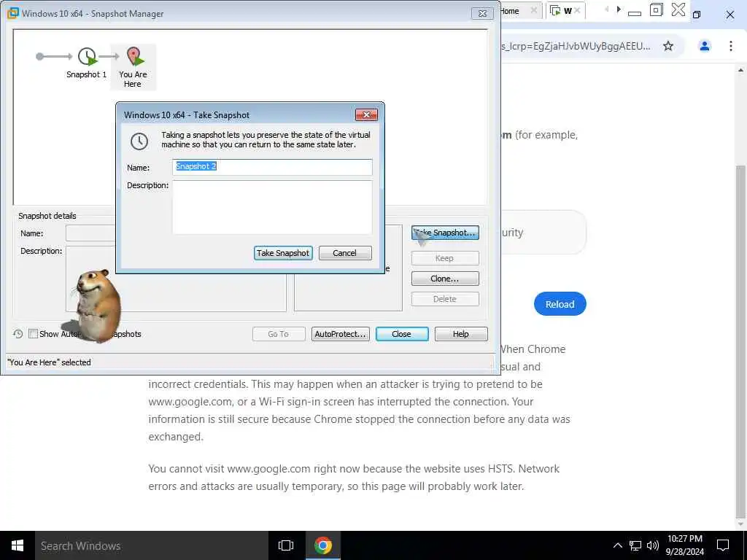
Task: Open the network icon in the system tray
Action: coord(635,545)
